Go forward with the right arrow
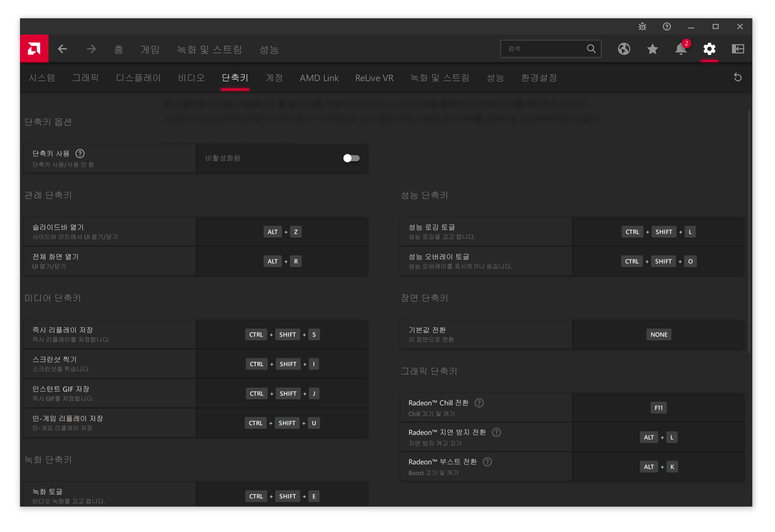This screenshot has width=775, height=532. [91, 49]
